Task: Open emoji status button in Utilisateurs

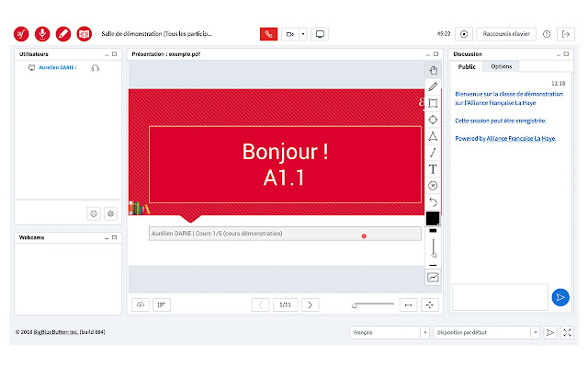Action: [x=94, y=213]
